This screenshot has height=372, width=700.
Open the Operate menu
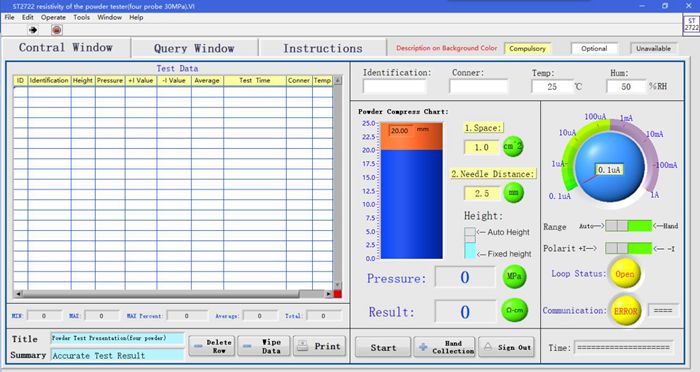coord(53,17)
